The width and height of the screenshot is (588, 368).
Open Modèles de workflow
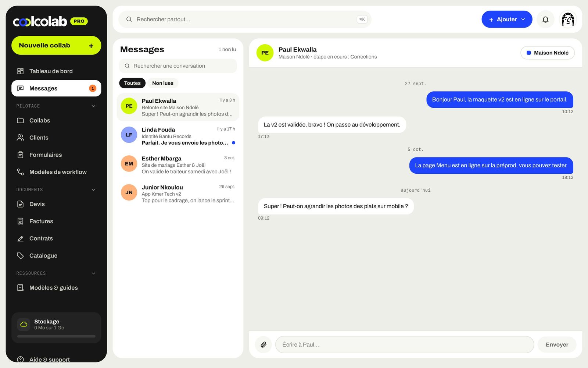coord(56,172)
